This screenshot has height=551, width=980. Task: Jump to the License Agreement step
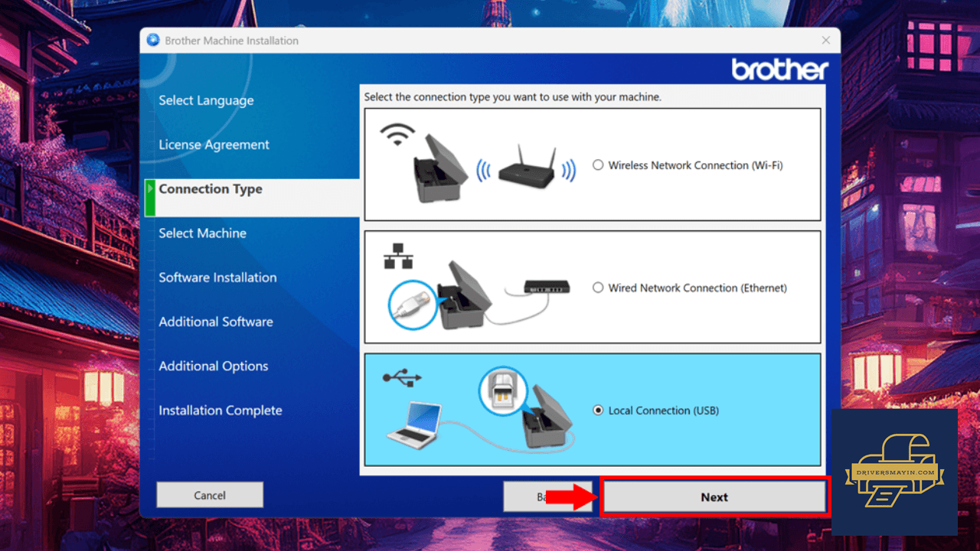[x=214, y=145]
